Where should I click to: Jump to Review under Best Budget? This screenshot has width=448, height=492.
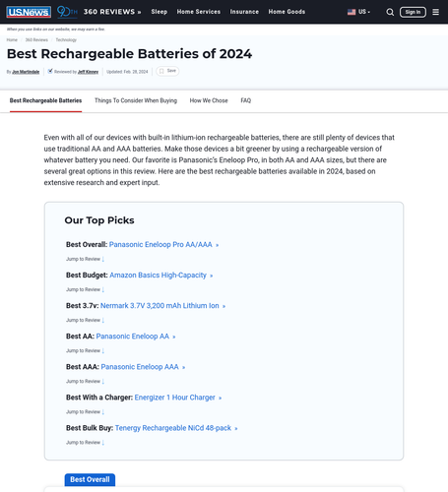(x=85, y=289)
